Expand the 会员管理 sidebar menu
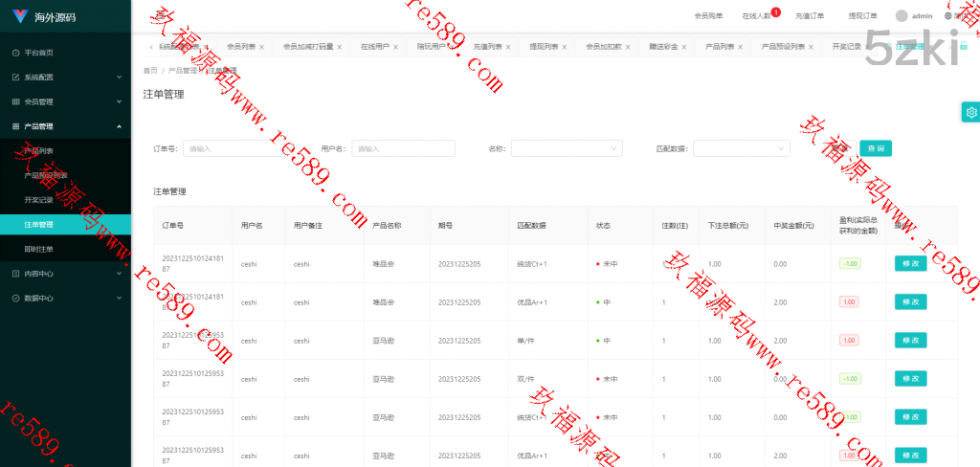This screenshot has height=467, width=980. point(65,101)
